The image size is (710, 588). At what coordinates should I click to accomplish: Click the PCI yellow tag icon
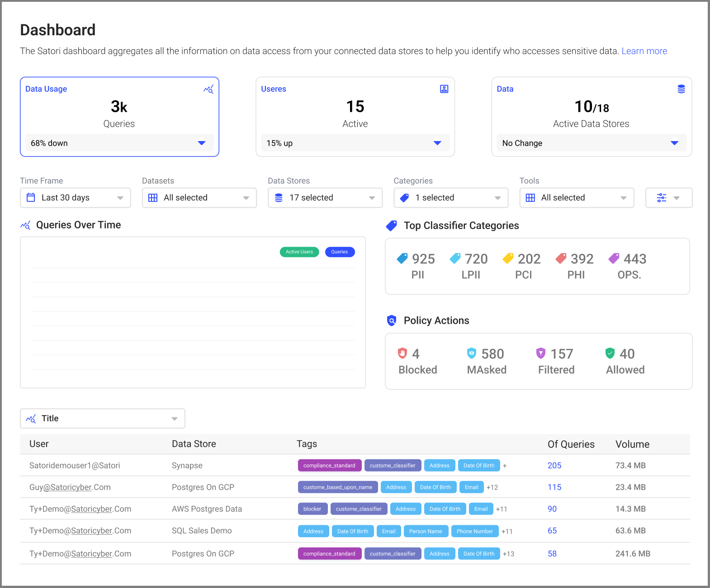pyautogui.click(x=508, y=258)
